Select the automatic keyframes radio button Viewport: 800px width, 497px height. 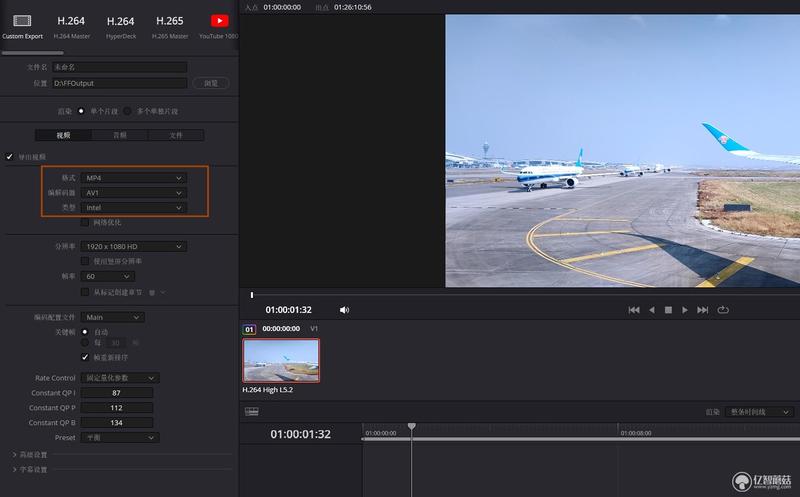(85, 332)
